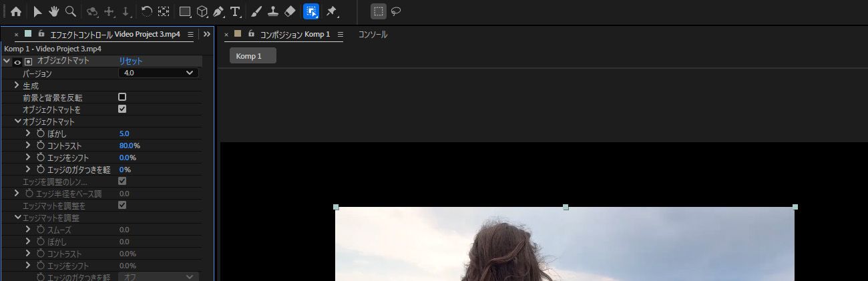
Task: Click the ぼかし value 5.0
Action: [124, 133]
